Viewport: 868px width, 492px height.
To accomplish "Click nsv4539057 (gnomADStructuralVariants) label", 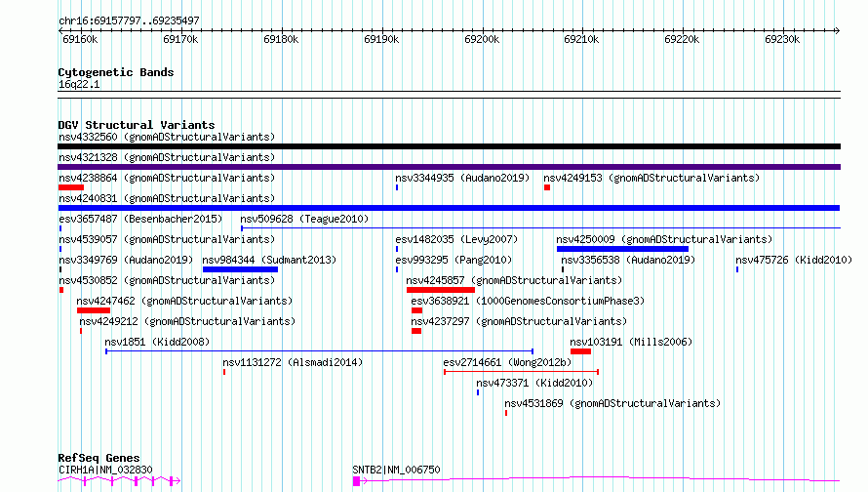I will [x=167, y=239].
